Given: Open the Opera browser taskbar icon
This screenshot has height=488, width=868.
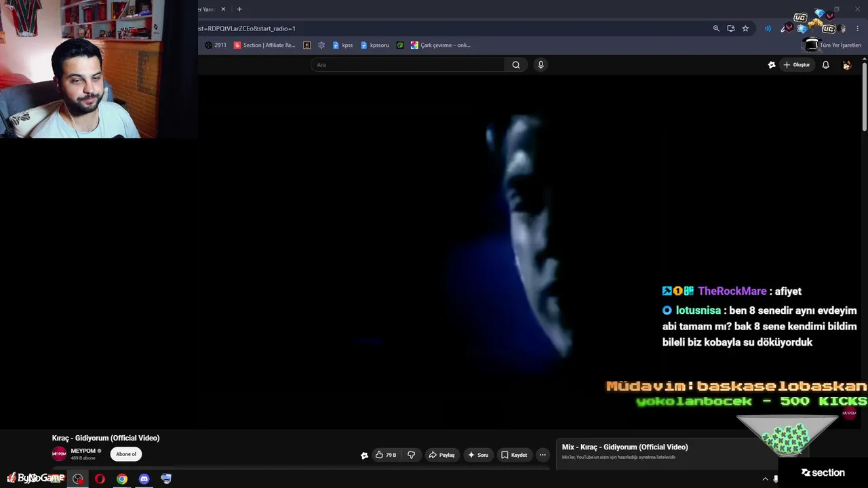Looking at the screenshot, I should [x=100, y=479].
